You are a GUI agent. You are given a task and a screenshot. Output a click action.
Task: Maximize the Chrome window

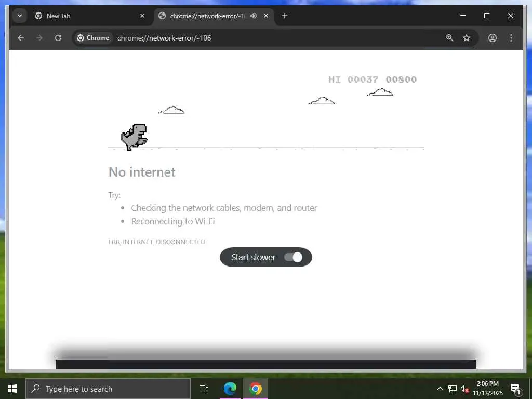coord(486,16)
